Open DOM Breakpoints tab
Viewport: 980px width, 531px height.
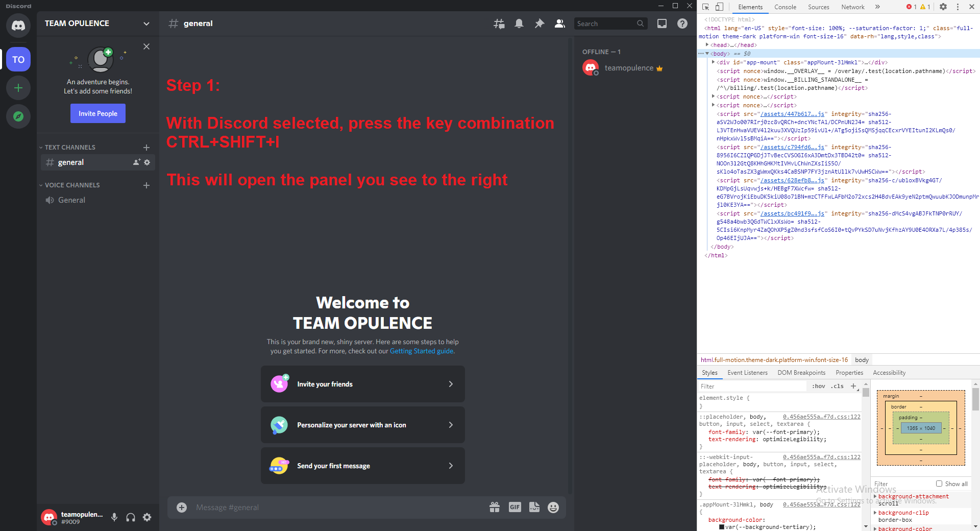tap(801, 373)
